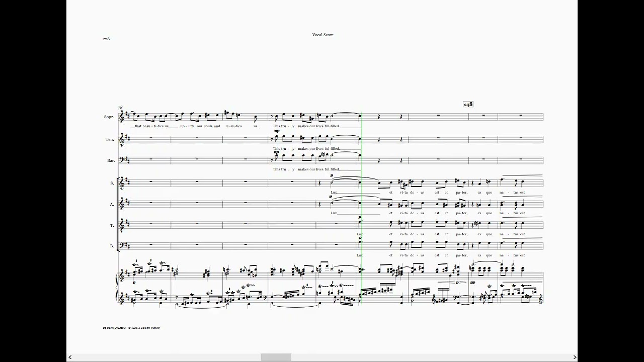The width and height of the screenshot is (644, 362).
Task: Select the 'Bar.' staff label
Action: [111, 160]
